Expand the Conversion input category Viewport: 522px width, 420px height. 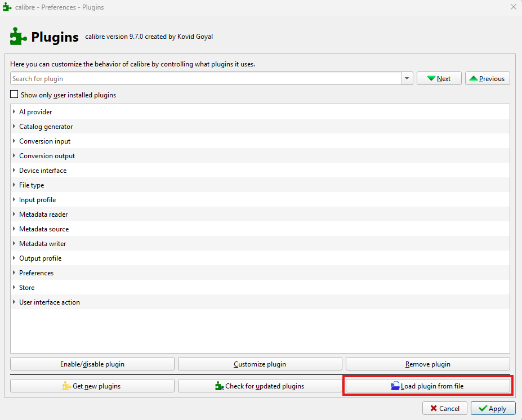coord(14,141)
